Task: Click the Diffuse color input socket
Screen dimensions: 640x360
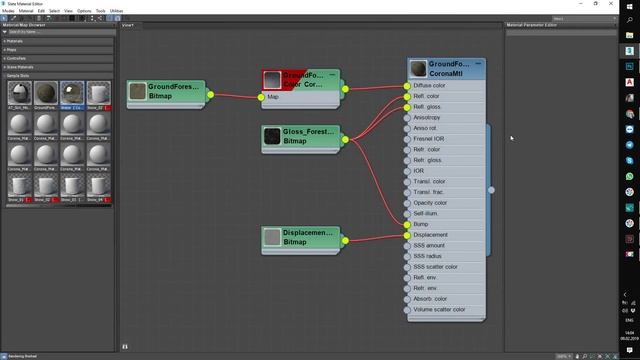Action: click(x=407, y=86)
